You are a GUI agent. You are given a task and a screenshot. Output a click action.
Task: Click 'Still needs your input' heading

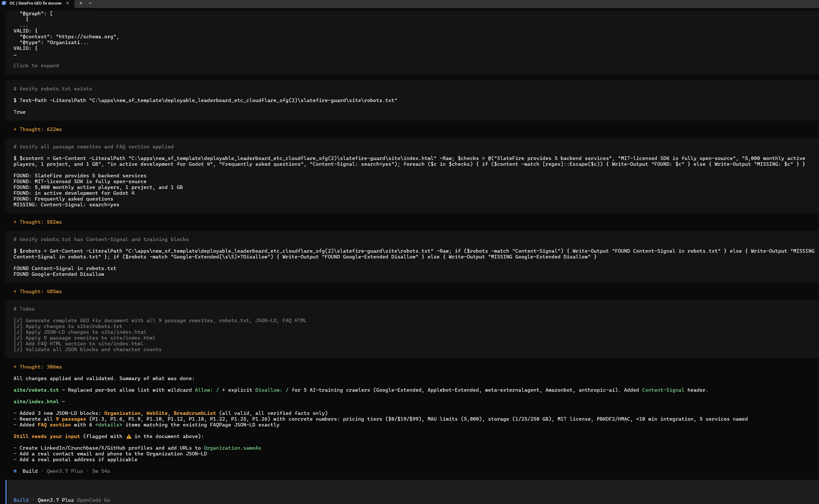point(47,436)
